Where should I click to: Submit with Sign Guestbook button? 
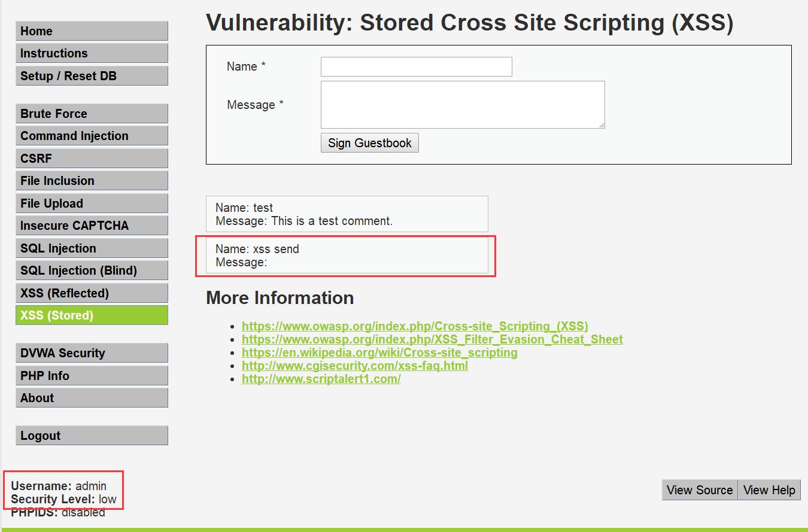pyautogui.click(x=370, y=143)
